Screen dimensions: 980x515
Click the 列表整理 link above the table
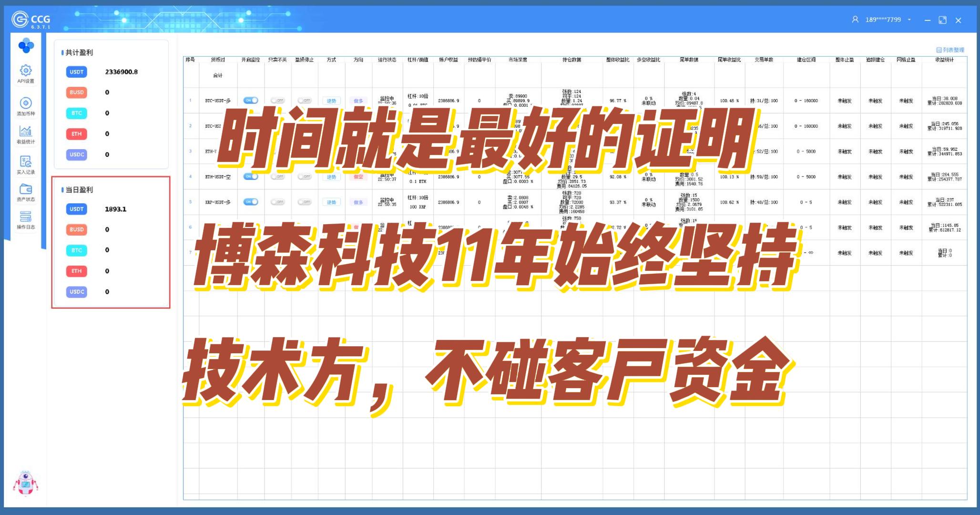click(x=950, y=50)
